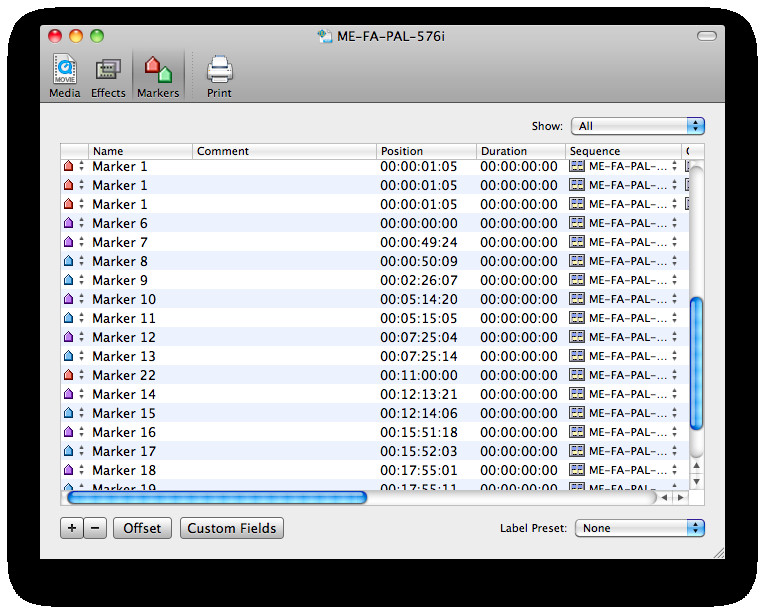Open the marker color stepper for Marker 14
This screenshot has height=614, width=765.
tap(81, 393)
